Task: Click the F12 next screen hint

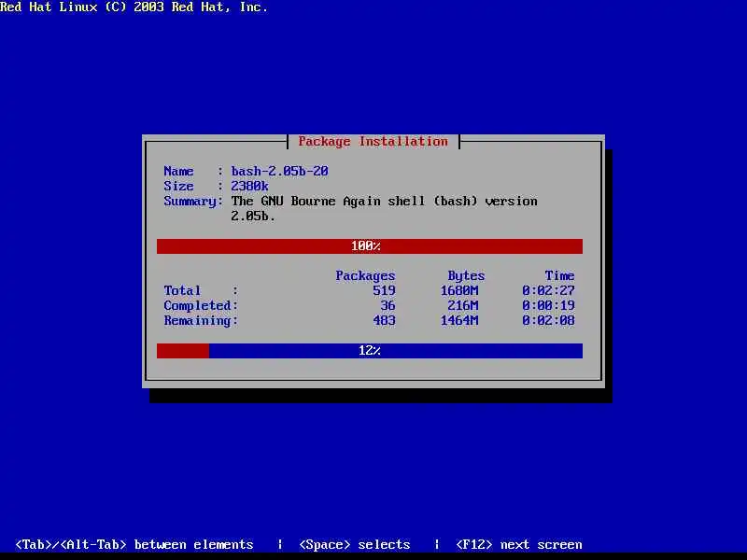Action: point(519,544)
